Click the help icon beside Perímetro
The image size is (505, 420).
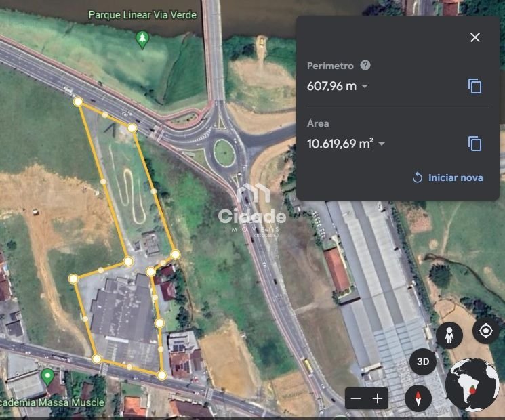(365, 66)
